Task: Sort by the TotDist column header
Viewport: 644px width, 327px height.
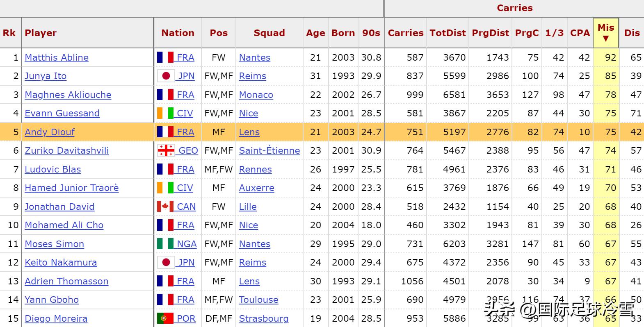Action: tap(448, 33)
